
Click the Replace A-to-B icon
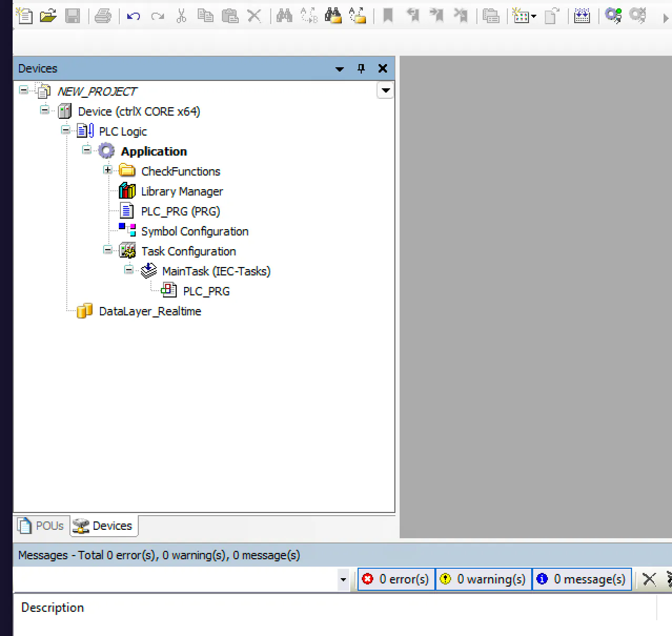coord(309,16)
